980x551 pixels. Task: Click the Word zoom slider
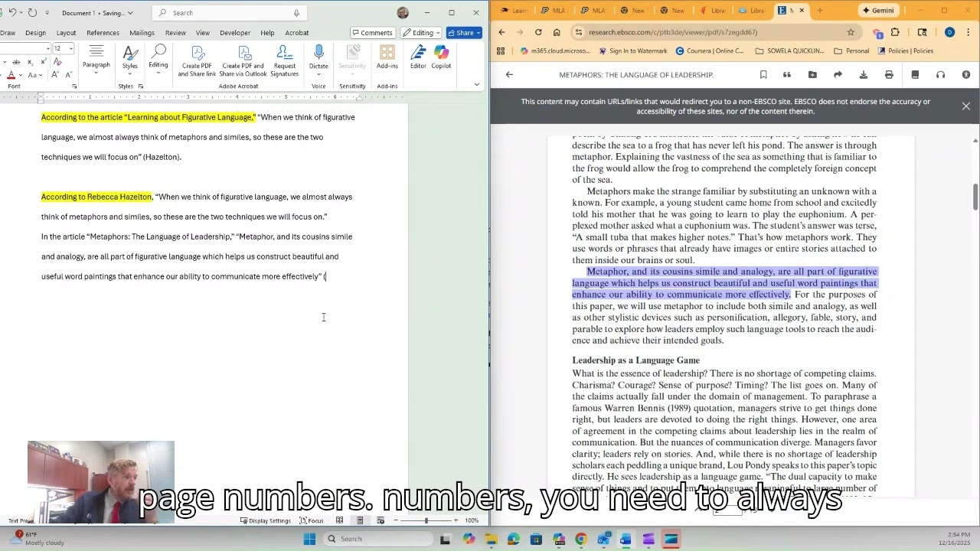pyautogui.click(x=426, y=520)
